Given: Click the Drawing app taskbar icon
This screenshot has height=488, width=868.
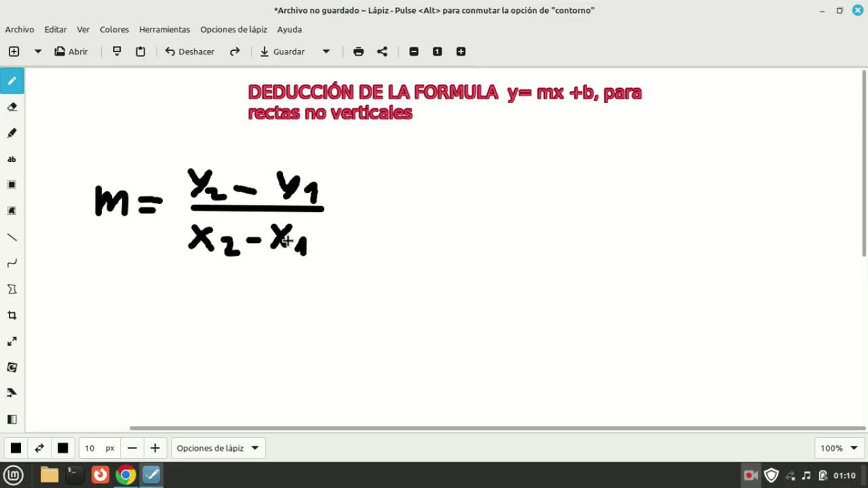Looking at the screenshot, I should click(x=151, y=474).
